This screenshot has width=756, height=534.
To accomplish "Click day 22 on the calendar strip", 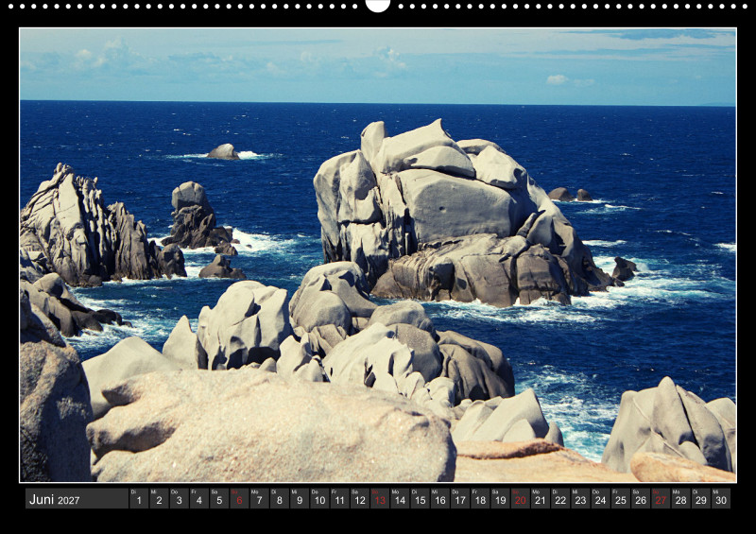I will click(560, 499).
